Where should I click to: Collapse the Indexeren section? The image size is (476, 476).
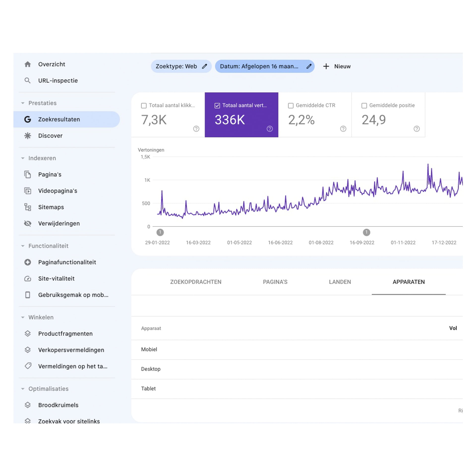(23, 158)
